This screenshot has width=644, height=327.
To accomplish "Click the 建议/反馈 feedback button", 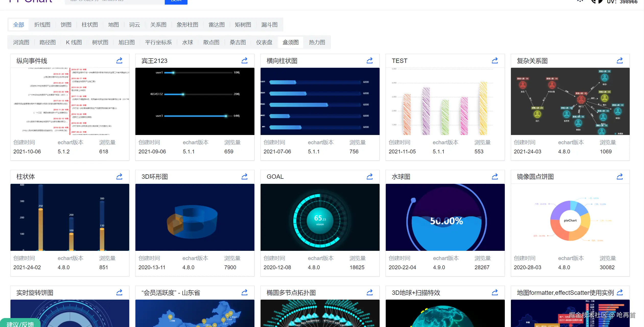I will 20,324.
